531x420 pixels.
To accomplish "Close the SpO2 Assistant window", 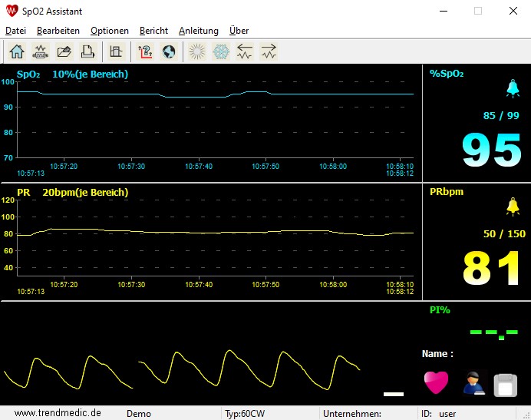I will (x=513, y=12).
